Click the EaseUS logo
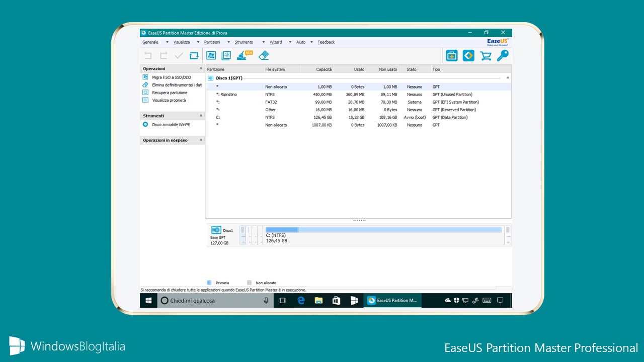Image resolution: width=644 pixels, height=362 pixels. 498,42
